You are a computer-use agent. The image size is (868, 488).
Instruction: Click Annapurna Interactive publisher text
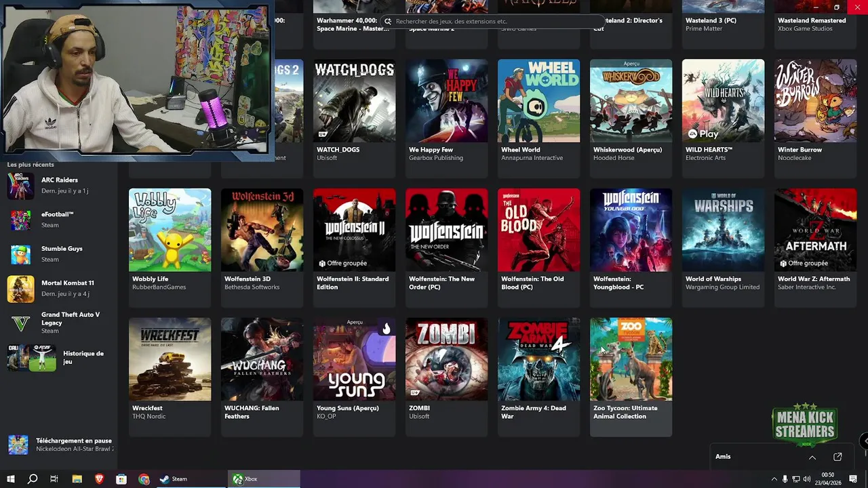point(532,158)
